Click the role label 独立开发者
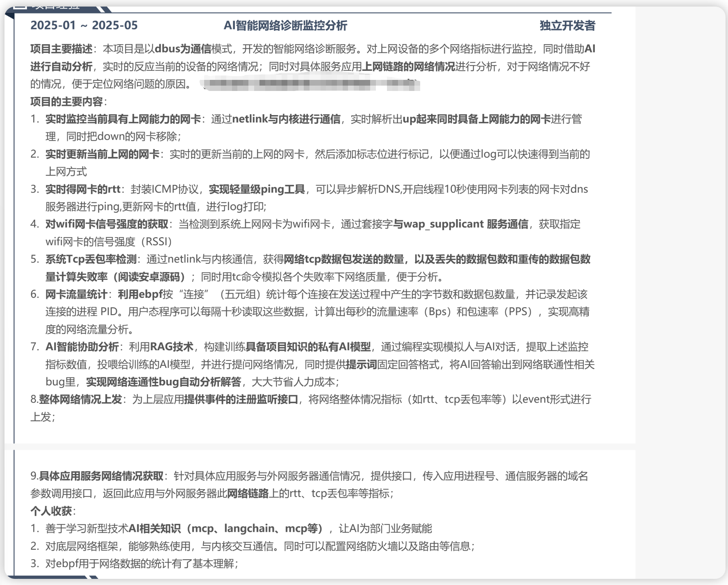728x585 pixels. (x=567, y=25)
